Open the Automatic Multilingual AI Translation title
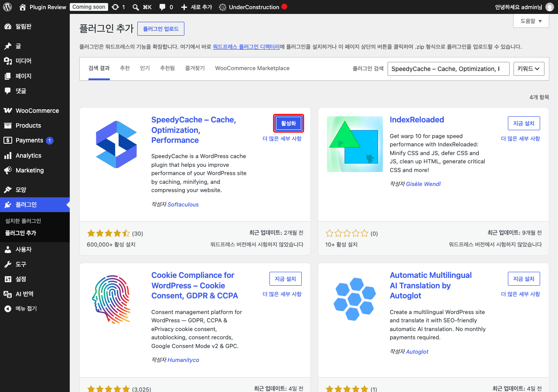 pos(431,285)
